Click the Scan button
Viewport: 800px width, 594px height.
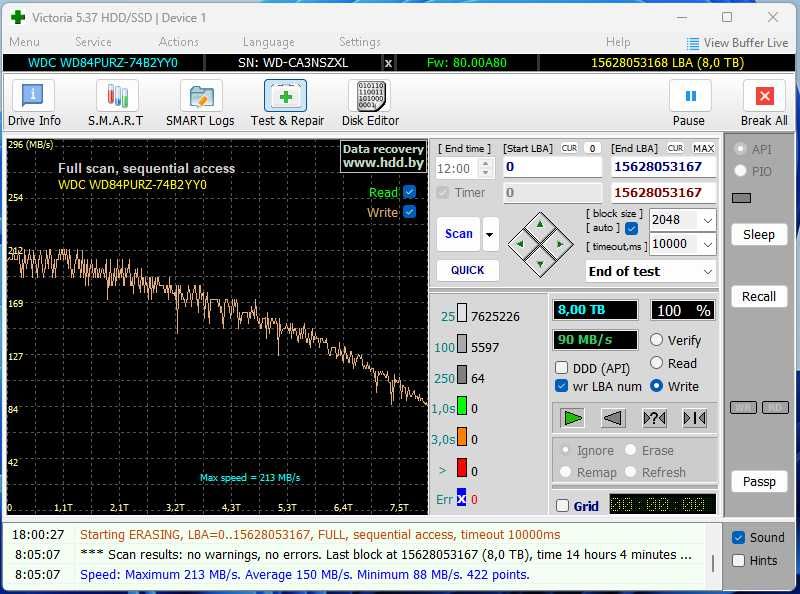tap(459, 234)
